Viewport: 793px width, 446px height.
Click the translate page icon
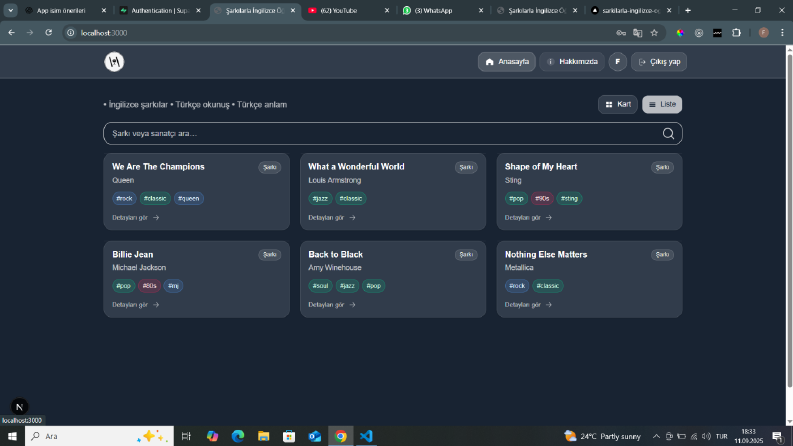pos(638,33)
